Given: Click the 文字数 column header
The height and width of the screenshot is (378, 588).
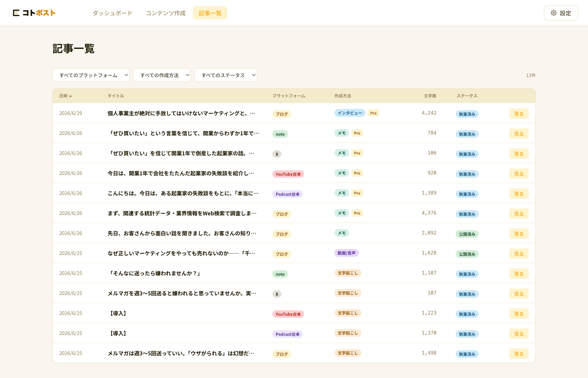Looking at the screenshot, I should (430, 96).
